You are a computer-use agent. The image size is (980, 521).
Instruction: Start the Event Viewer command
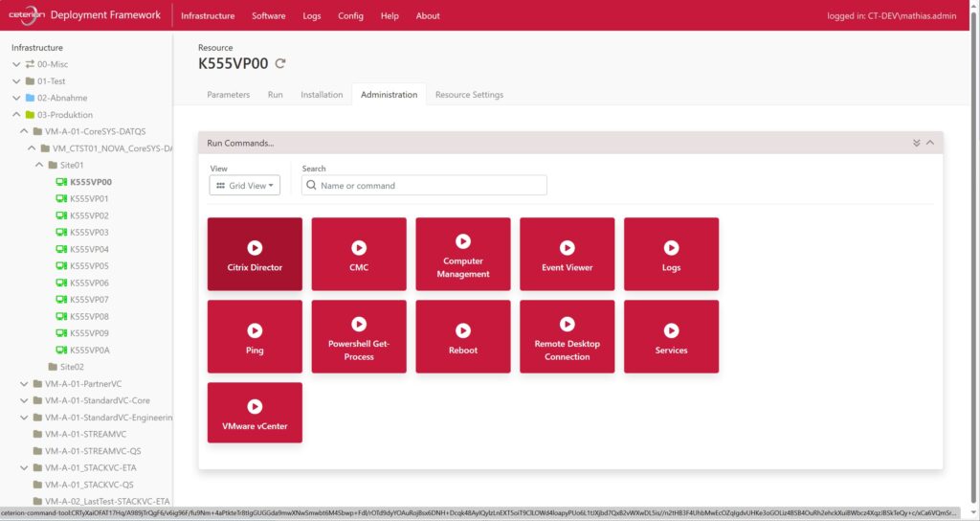pyautogui.click(x=567, y=254)
